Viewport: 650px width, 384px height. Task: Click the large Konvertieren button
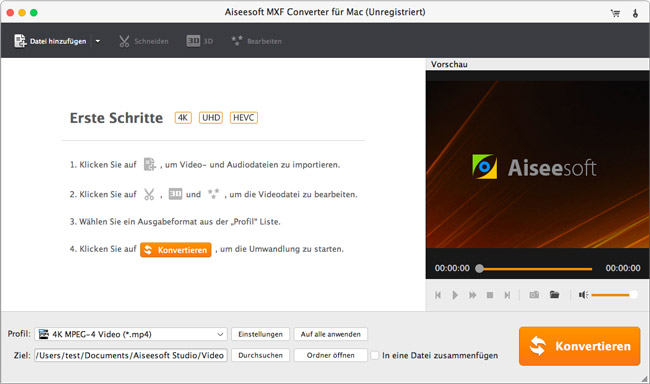coord(580,346)
